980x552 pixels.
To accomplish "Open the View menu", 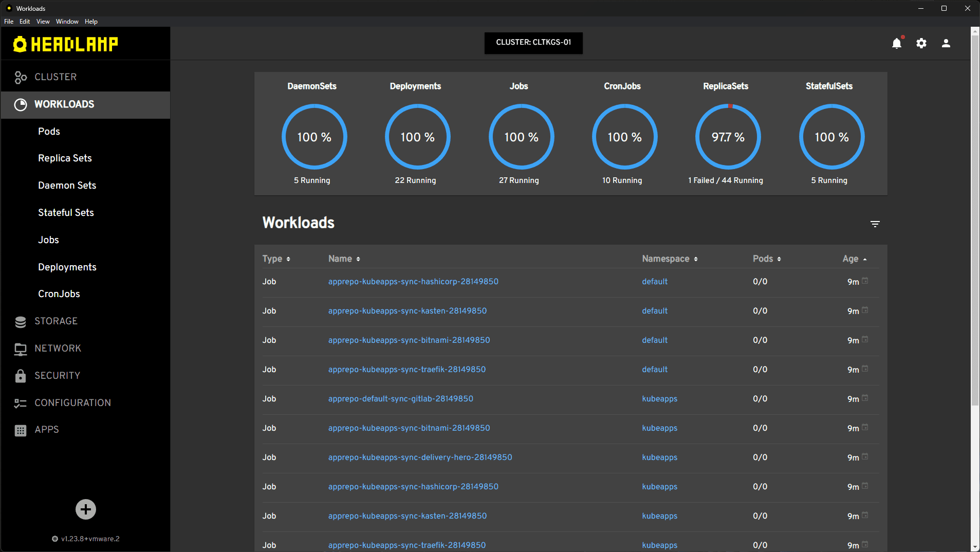I will (43, 22).
